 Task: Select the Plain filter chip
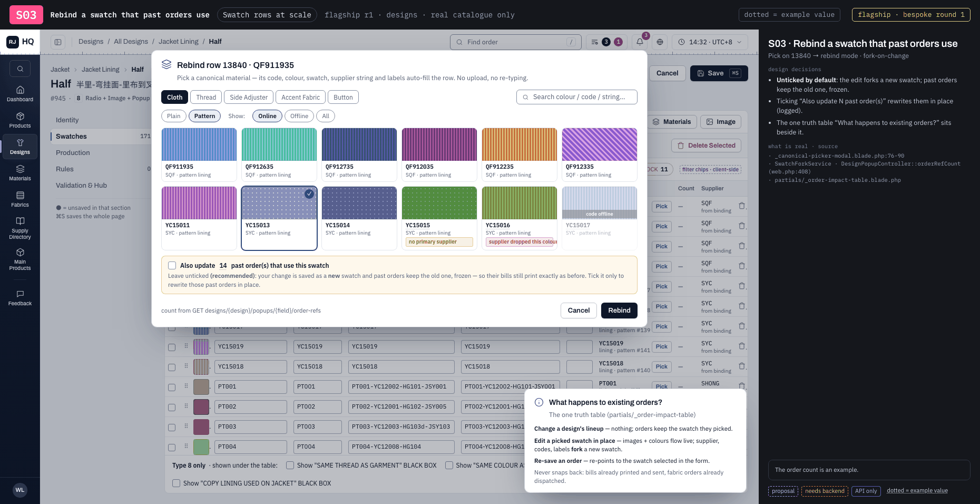(x=174, y=116)
